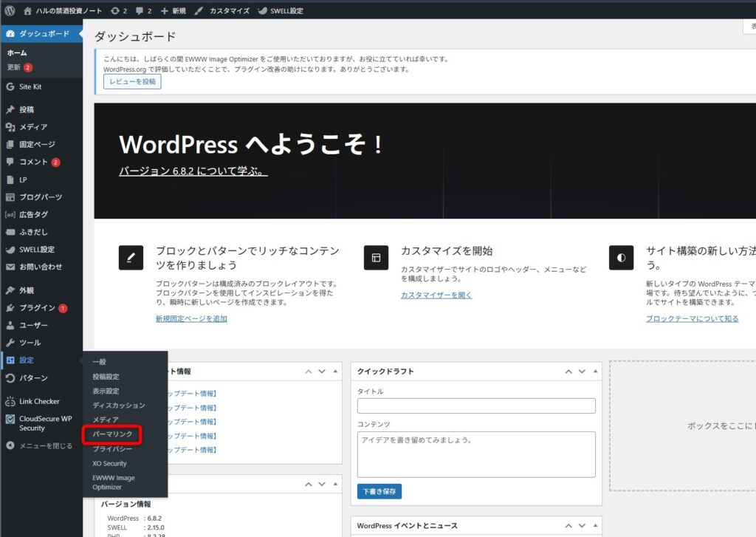Screen dimensions: 756x537
Task: Click the ブログパーツ icon
Action: (10, 197)
